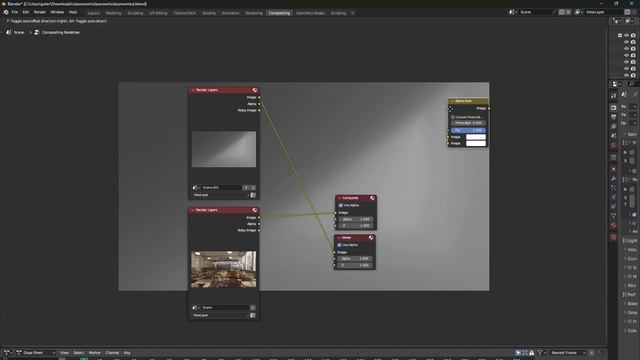Open the File menu

tap(15, 12)
